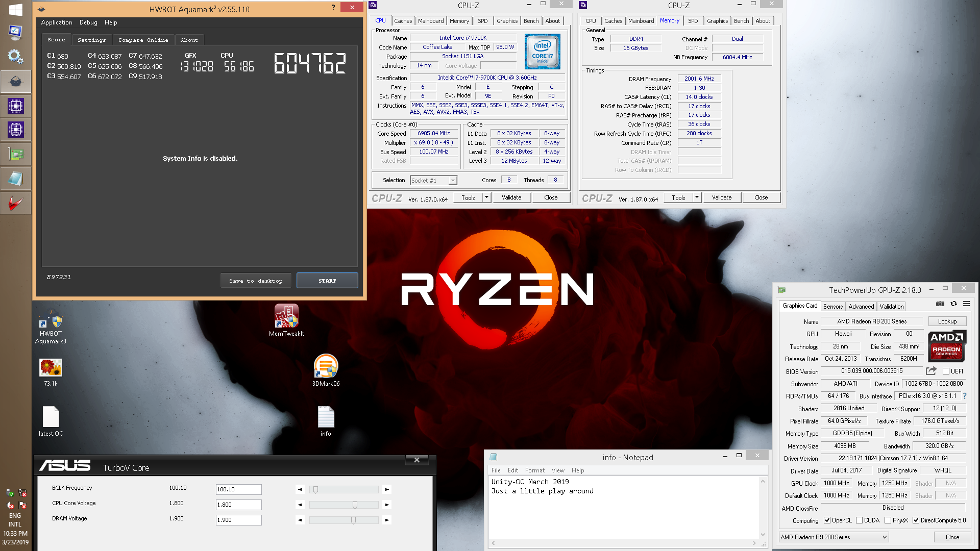This screenshot has height=551, width=980.
Task: Click the BCLK Frequency input field
Action: coord(238,489)
